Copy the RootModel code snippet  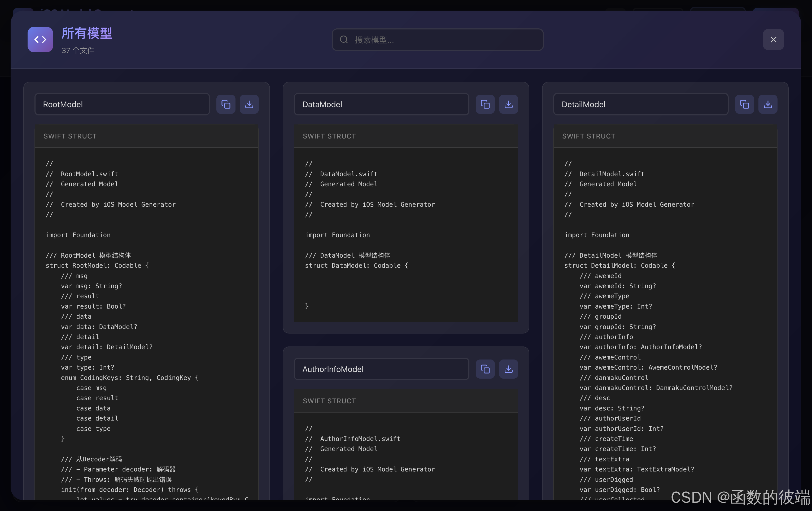(x=226, y=104)
